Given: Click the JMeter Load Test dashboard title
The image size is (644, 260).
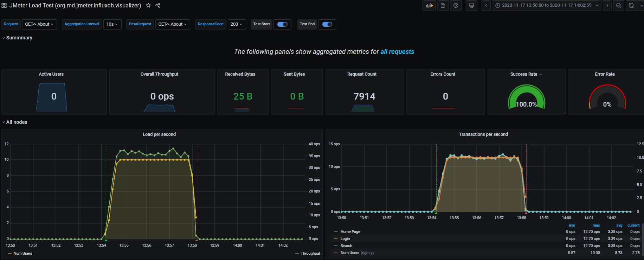Looking at the screenshot, I should (75, 6).
